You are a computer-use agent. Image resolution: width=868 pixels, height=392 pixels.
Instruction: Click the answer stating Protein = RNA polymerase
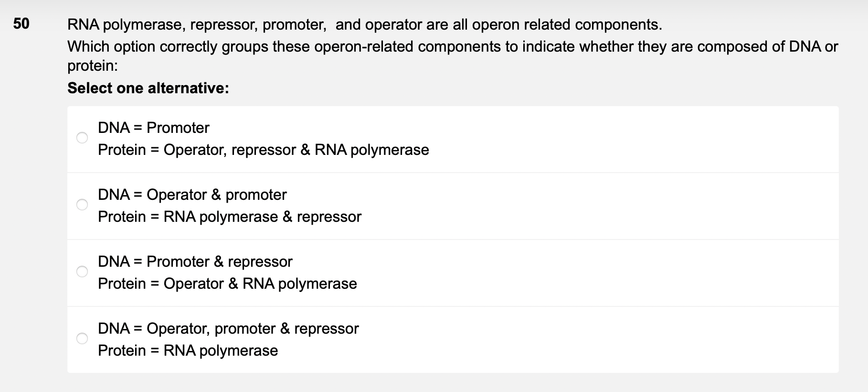pos(188,350)
